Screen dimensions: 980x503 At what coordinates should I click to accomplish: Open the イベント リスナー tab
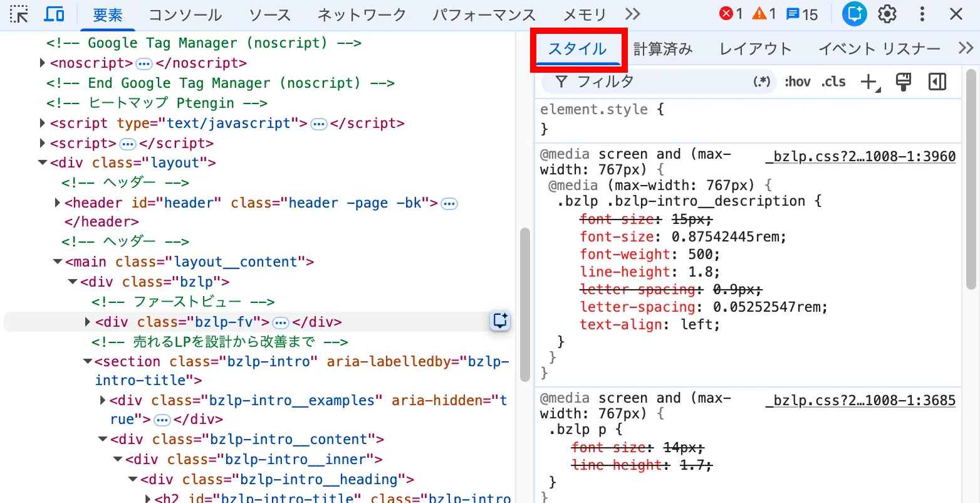click(x=879, y=49)
